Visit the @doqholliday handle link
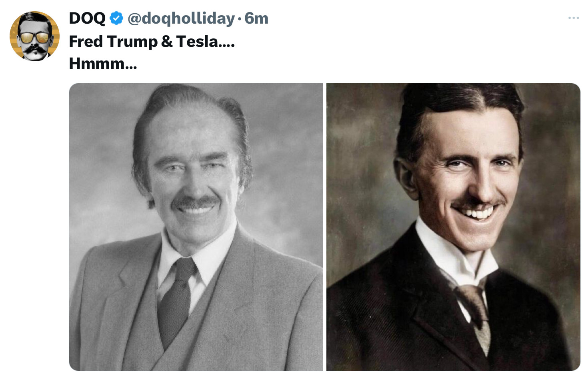Viewport: 588px width, 382px height. pyautogui.click(x=181, y=18)
